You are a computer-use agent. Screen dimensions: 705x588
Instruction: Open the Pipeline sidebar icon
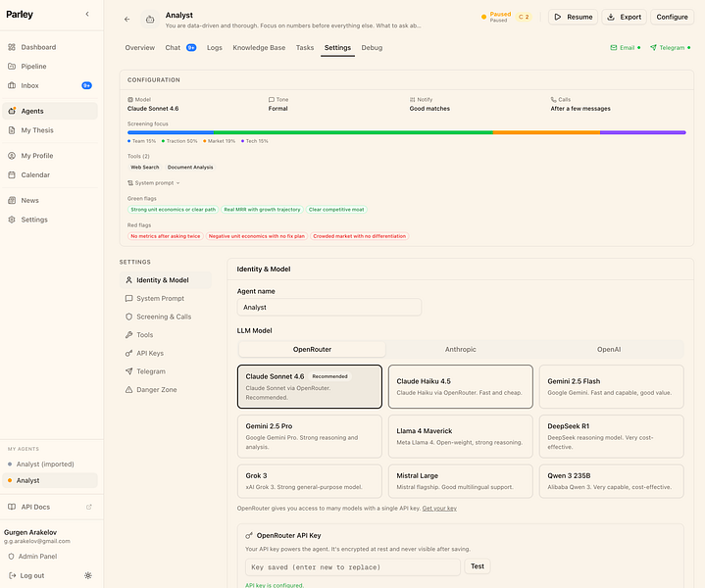tap(12, 66)
